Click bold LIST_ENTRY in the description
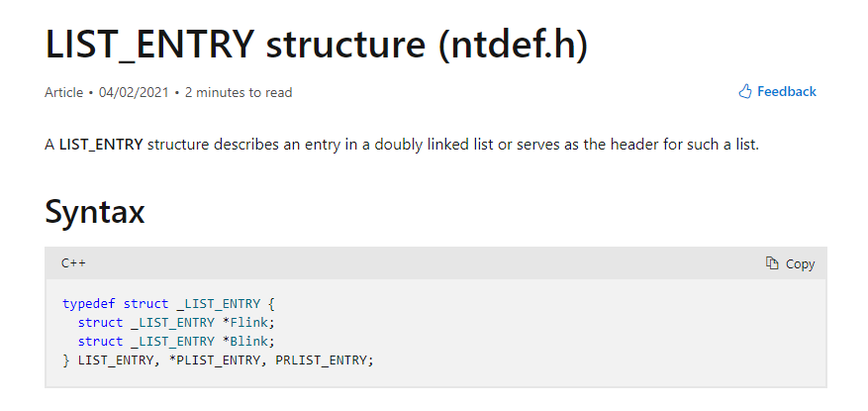 (x=101, y=146)
